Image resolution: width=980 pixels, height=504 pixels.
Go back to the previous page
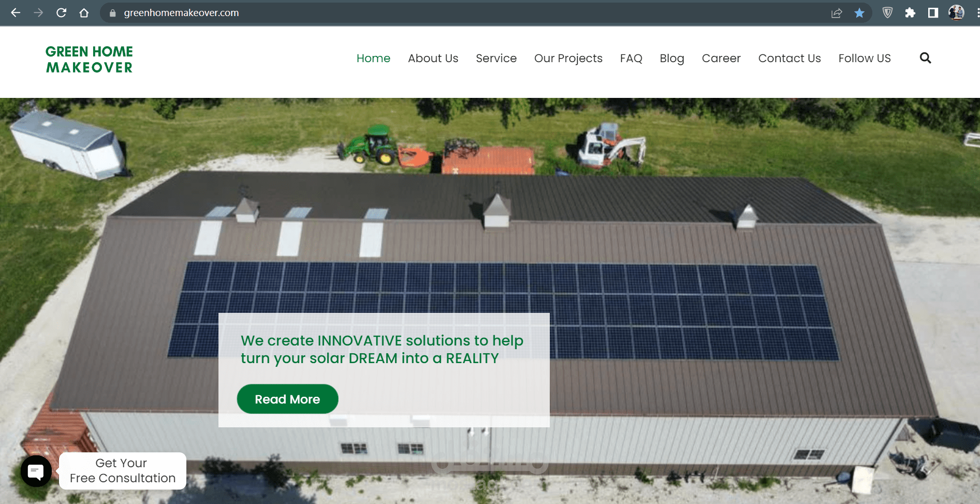[16, 13]
